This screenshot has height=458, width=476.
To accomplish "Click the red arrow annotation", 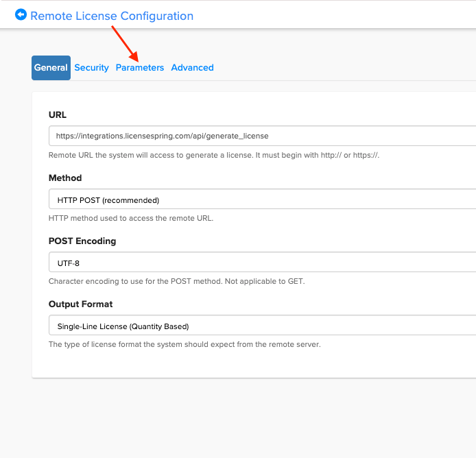I will 125,43.
